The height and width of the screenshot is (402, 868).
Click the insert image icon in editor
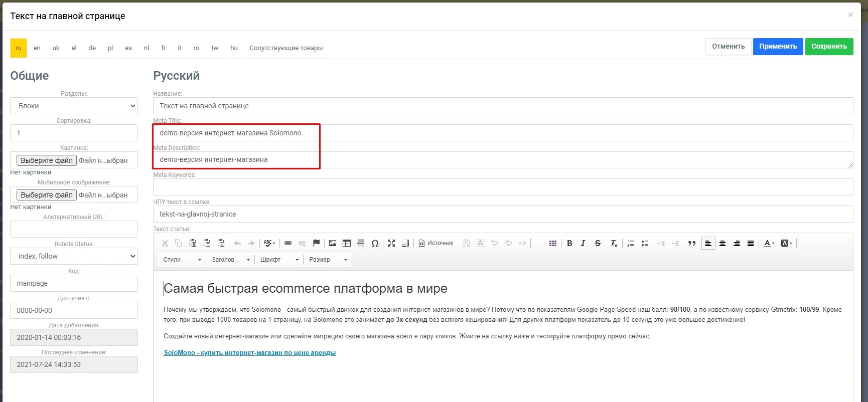pyautogui.click(x=333, y=243)
